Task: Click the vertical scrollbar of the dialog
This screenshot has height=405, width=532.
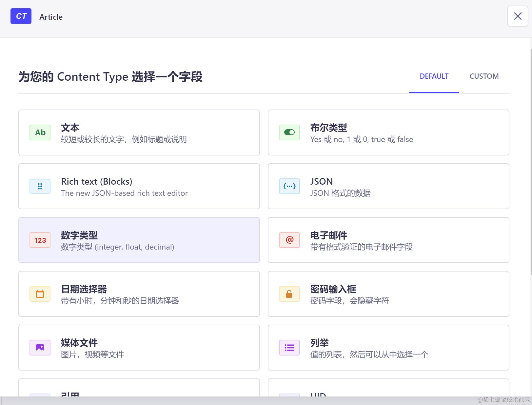Action: point(531,162)
